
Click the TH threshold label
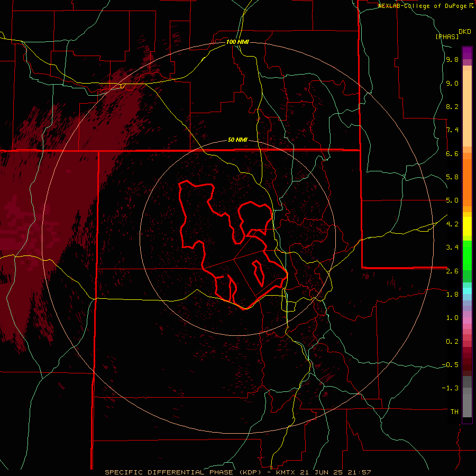[x=454, y=412]
